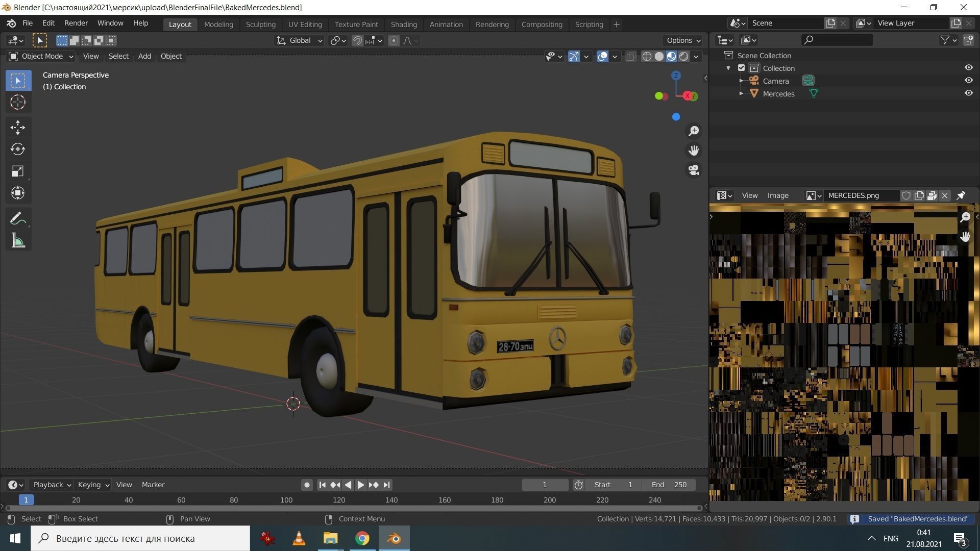This screenshot has width=980, height=551.
Task: Hide the Camera object in outliner
Action: (x=968, y=81)
